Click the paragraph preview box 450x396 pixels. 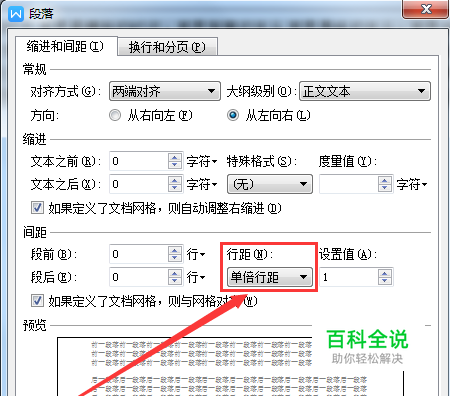pyautogui.click(x=231, y=367)
